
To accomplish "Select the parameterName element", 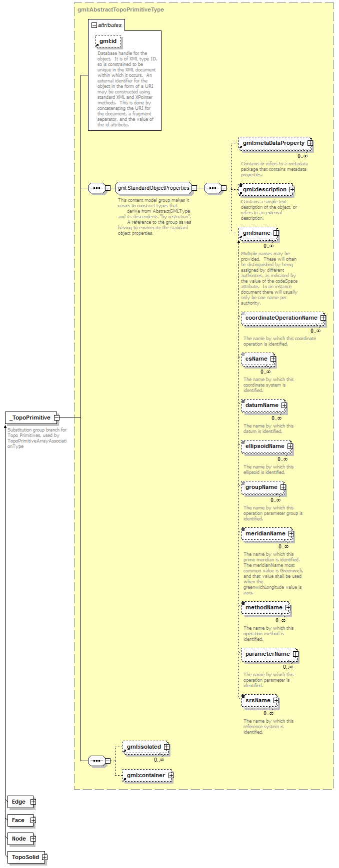I will point(268,654).
